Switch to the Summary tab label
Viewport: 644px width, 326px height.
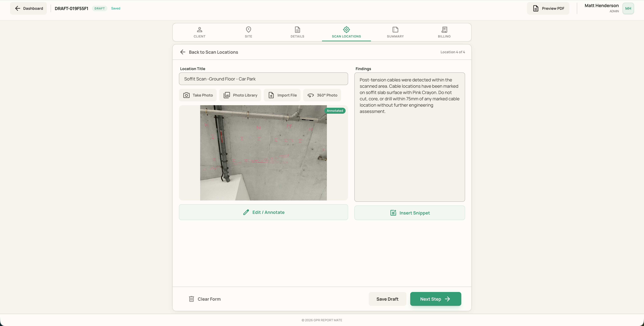[x=395, y=36]
